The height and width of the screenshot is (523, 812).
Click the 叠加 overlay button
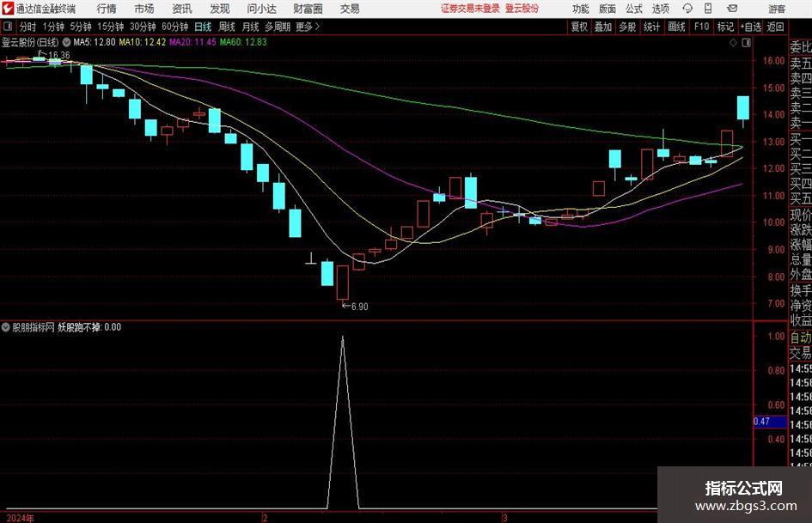pyautogui.click(x=603, y=27)
